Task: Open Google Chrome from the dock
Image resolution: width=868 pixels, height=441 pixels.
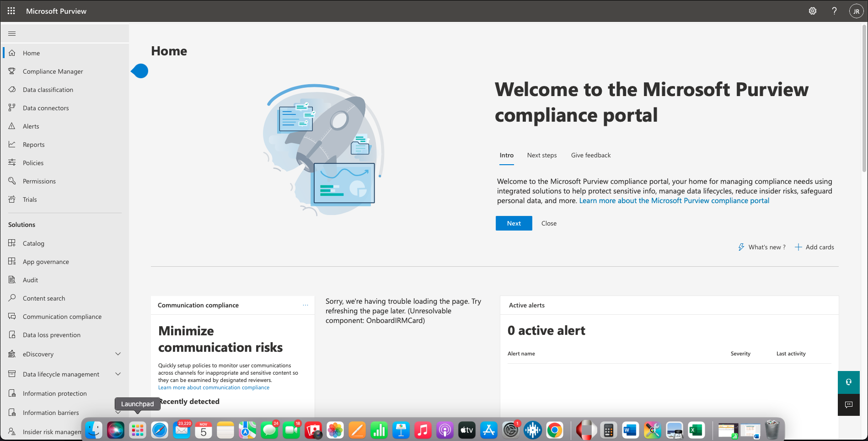Action: coord(555,430)
